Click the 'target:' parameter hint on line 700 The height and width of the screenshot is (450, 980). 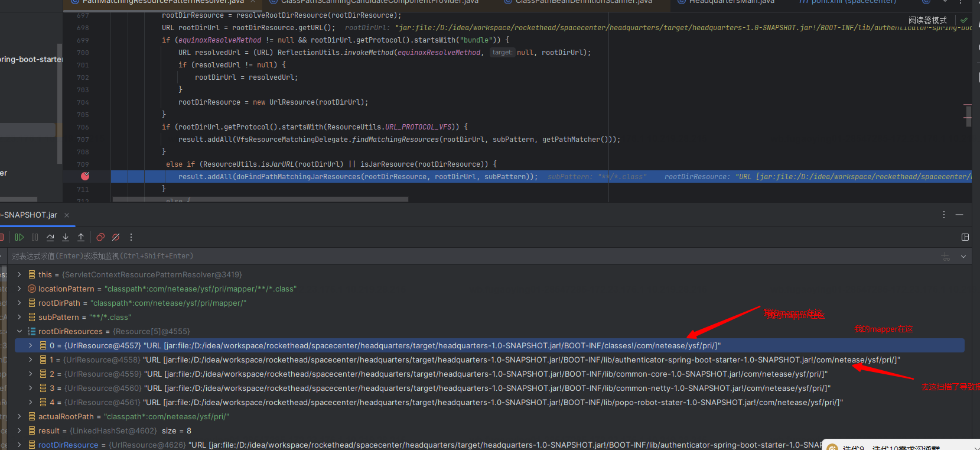click(502, 53)
